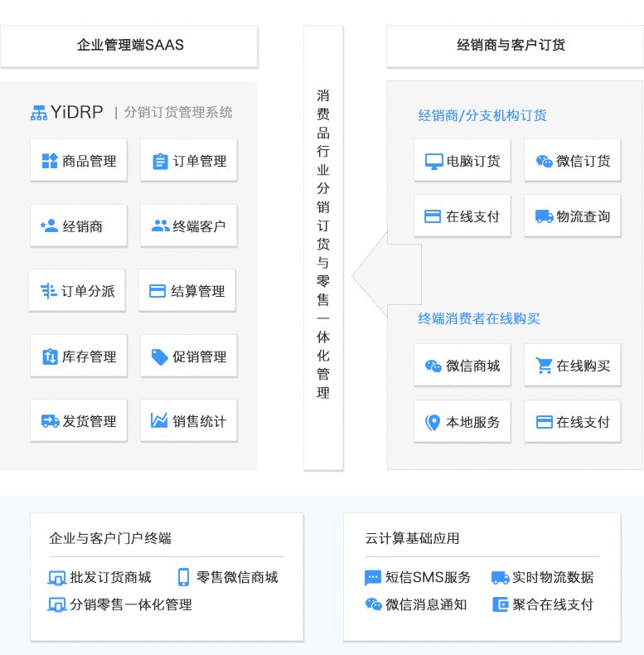This screenshot has height=655, width=644.
Task: Click card icon beside 在线支付 under 经销商/分支机构订货
Action: point(433,216)
